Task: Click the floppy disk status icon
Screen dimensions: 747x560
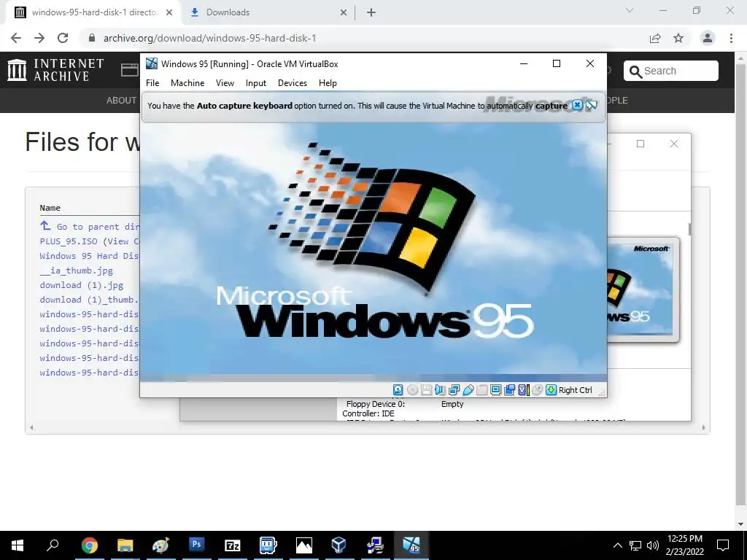Action: click(x=426, y=390)
